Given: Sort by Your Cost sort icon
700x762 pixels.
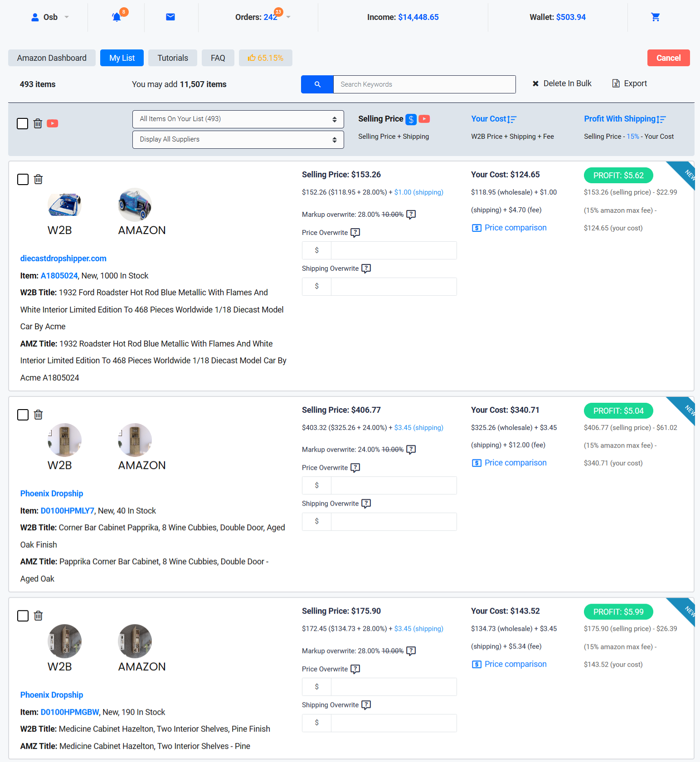Looking at the screenshot, I should [x=512, y=119].
